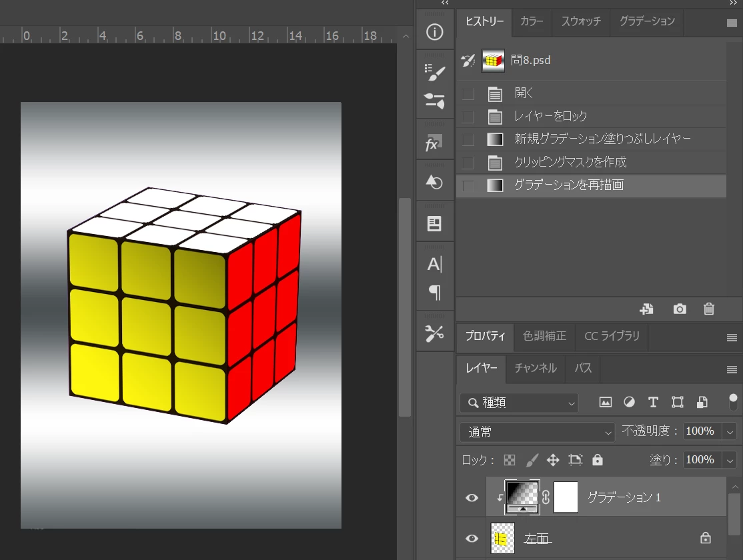Viewport: 743px width, 560px height.
Task: Select the layer mask thumbnail of グラデーション 1
Action: click(566, 497)
